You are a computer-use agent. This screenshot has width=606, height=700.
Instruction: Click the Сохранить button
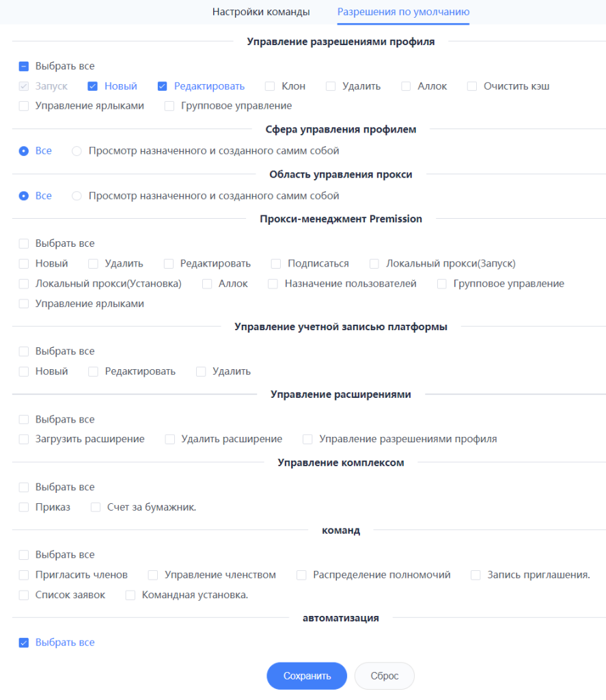307,675
